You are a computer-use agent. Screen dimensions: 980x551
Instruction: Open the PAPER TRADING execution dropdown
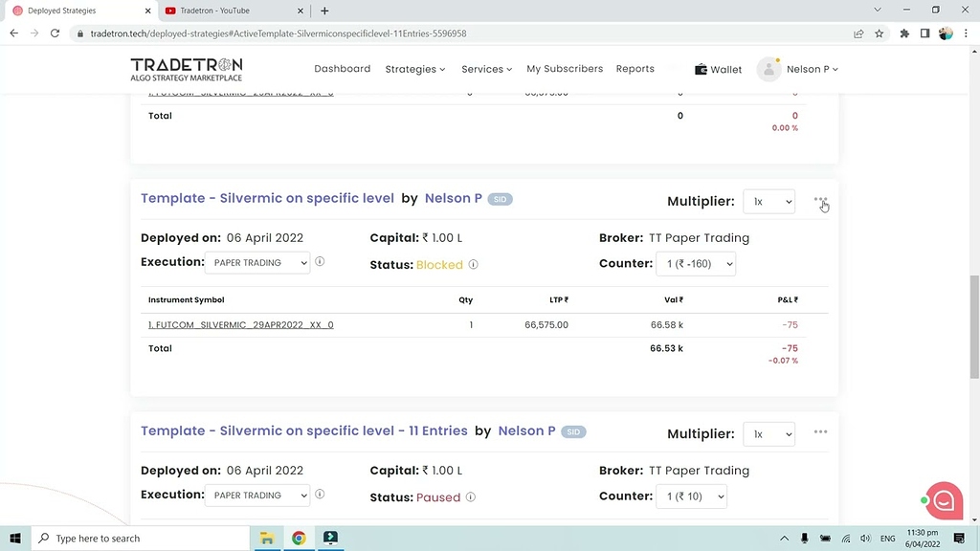[257, 262]
